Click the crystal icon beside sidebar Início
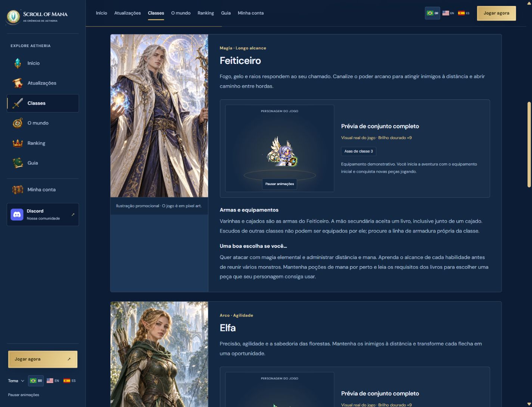The image size is (532, 407). [18, 63]
